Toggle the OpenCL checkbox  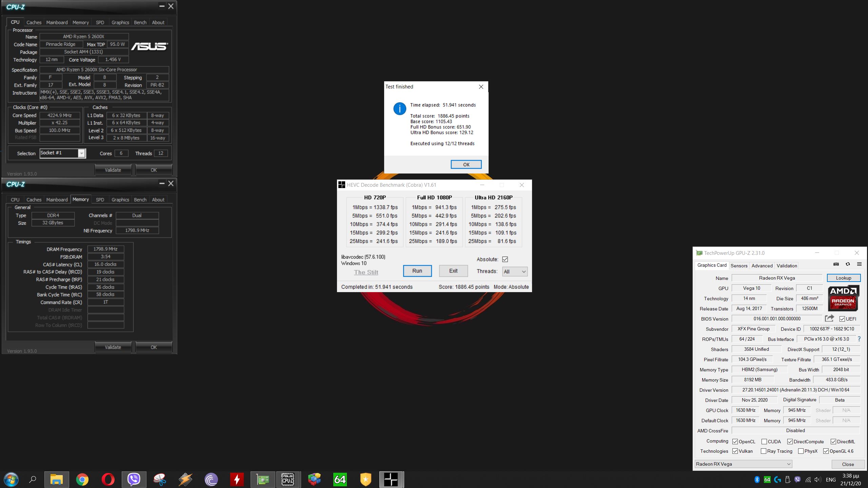point(735,442)
